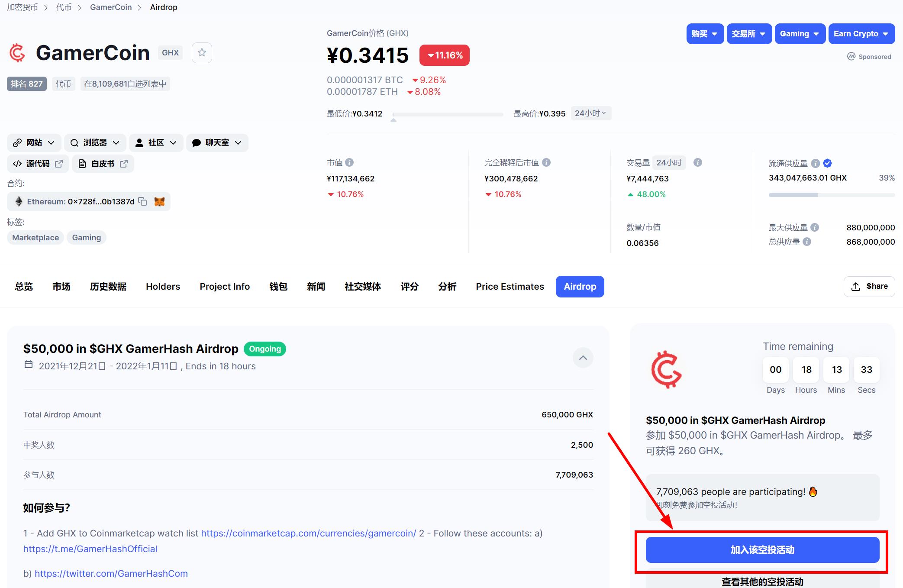Open the twitter.com/GamerHashCom link
The image size is (903, 588).
click(111, 573)
